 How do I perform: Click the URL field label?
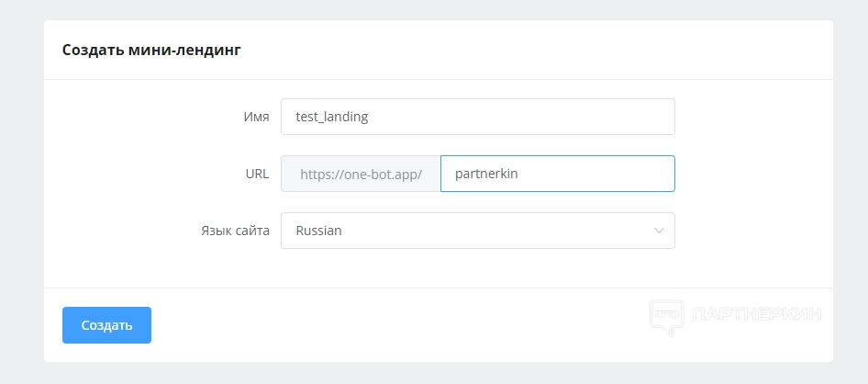(258, 174)
